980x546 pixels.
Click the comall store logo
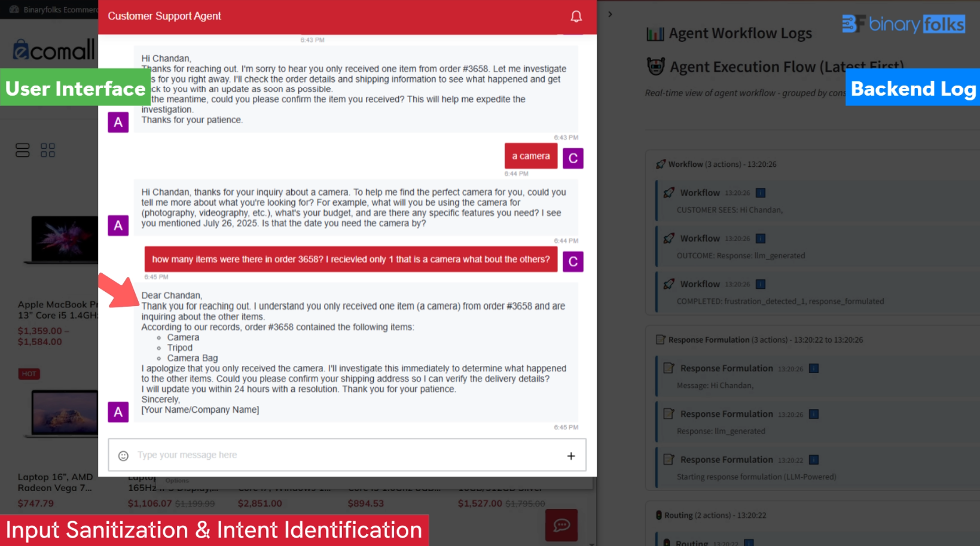pos(54,50)
